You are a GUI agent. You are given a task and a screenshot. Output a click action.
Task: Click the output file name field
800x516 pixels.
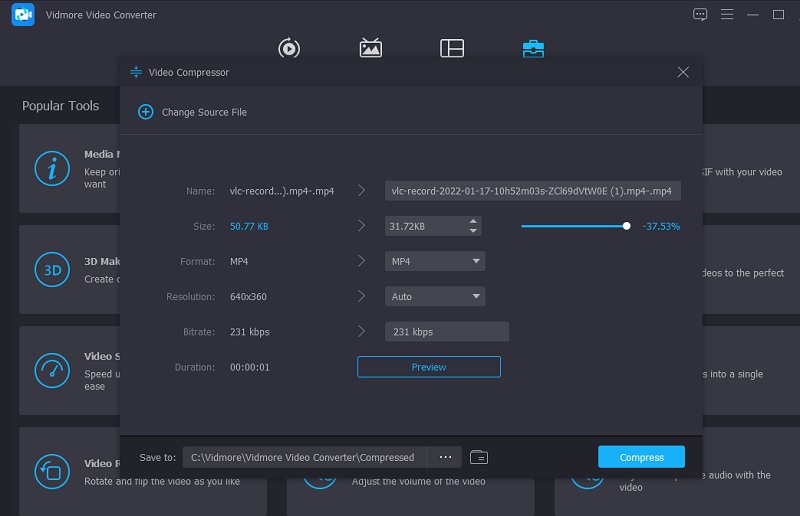532,191
